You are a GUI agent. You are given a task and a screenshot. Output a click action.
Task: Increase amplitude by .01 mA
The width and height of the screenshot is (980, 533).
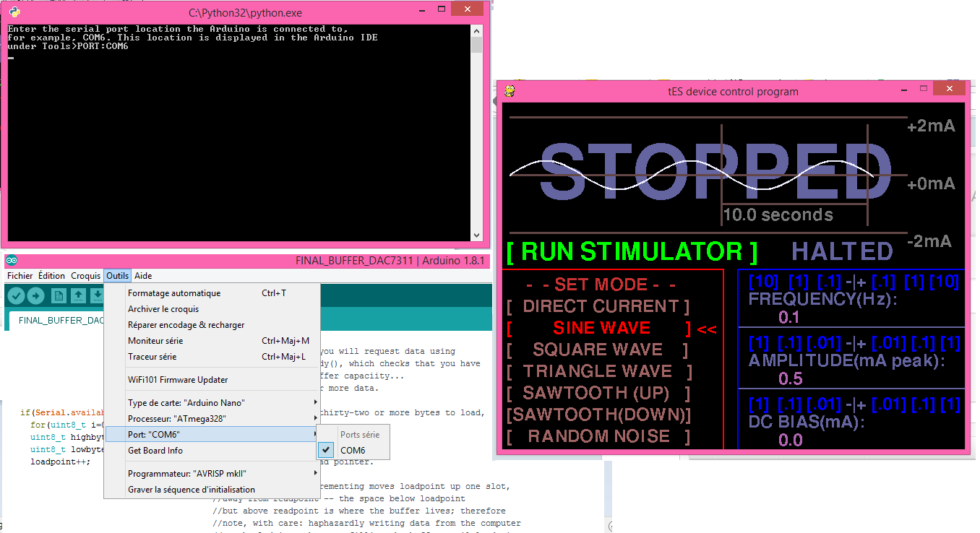888,342
